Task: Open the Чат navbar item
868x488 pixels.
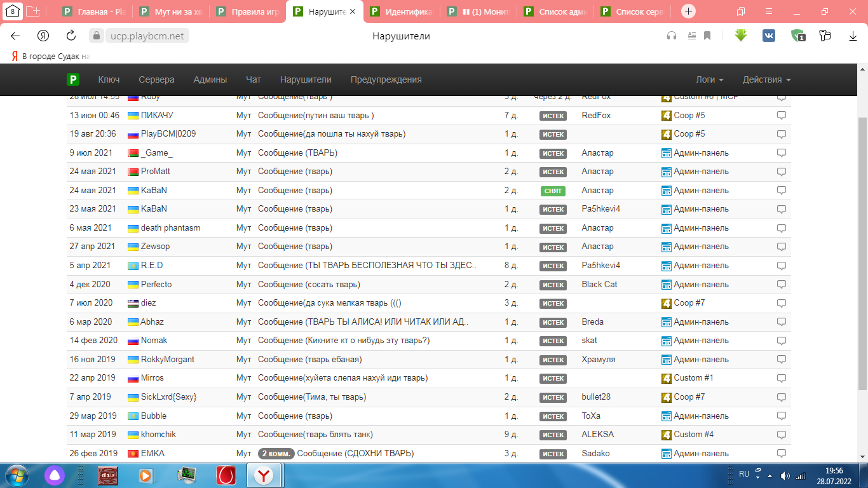Action: point(254,79)
